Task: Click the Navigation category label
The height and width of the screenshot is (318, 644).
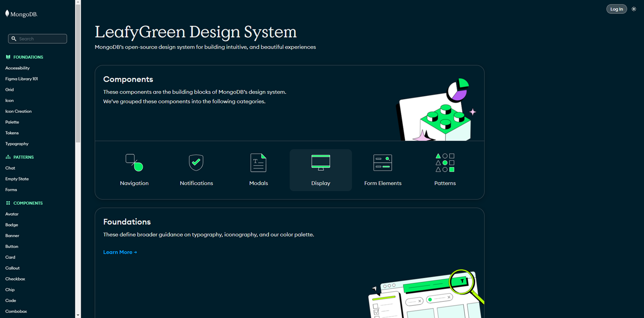Action: 134,183
